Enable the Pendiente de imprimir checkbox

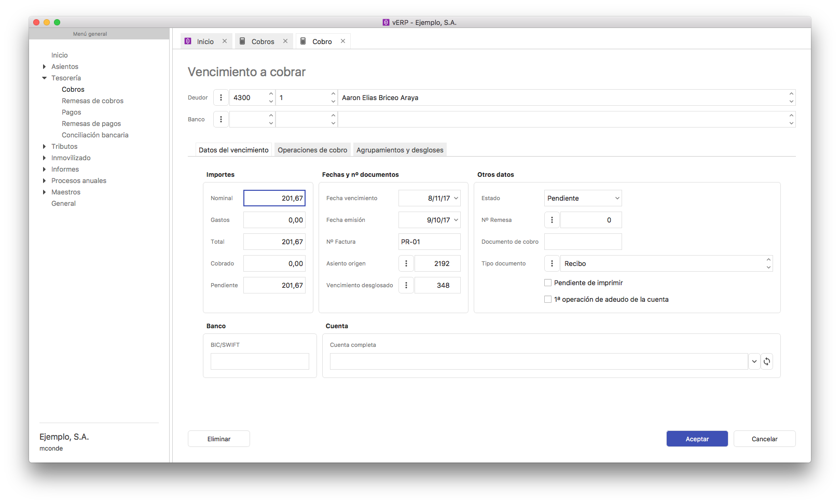pyautogui.click(x=548, y=283)
